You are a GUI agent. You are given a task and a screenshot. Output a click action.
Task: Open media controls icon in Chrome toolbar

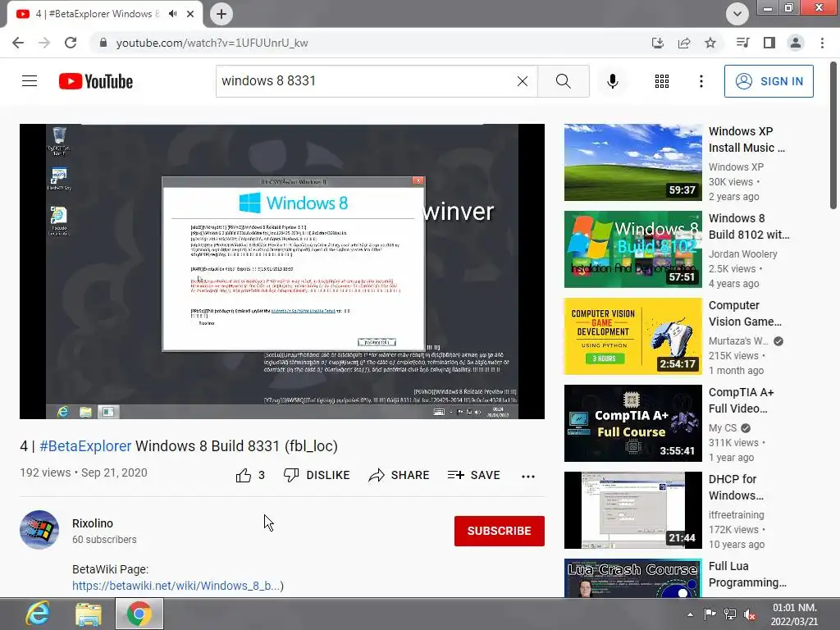(742, 43)
